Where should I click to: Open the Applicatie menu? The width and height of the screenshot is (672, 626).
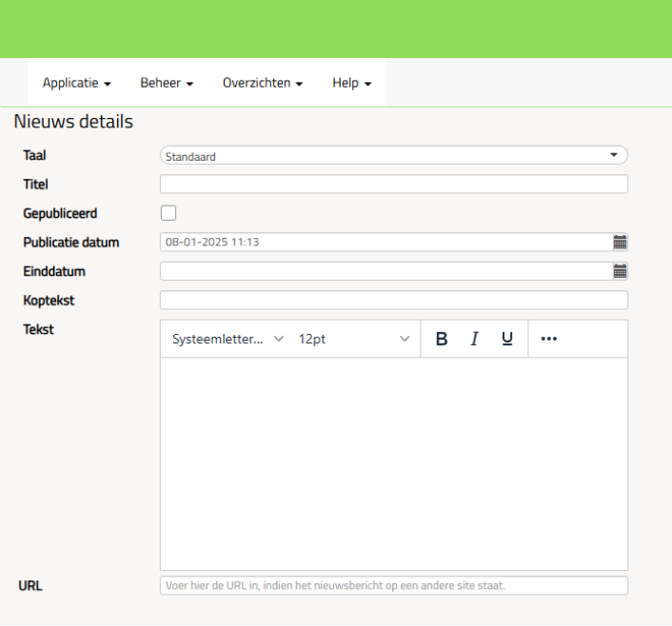coord(76,83)
